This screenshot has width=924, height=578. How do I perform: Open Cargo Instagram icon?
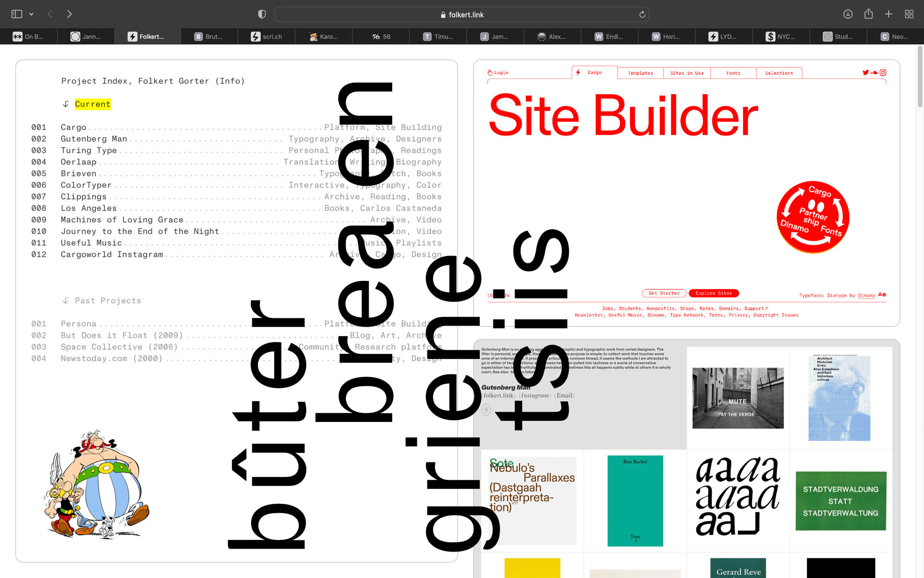pyautogui.click(x=883, y=73)
